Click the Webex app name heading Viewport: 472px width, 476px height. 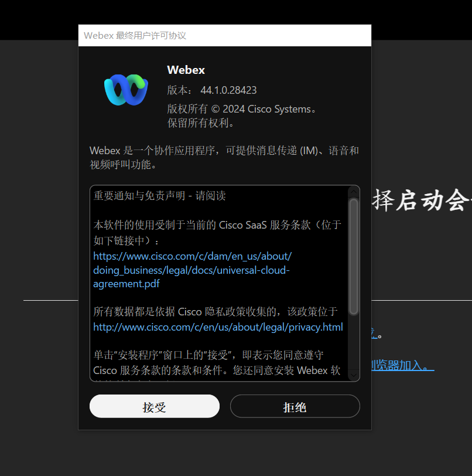186,70
